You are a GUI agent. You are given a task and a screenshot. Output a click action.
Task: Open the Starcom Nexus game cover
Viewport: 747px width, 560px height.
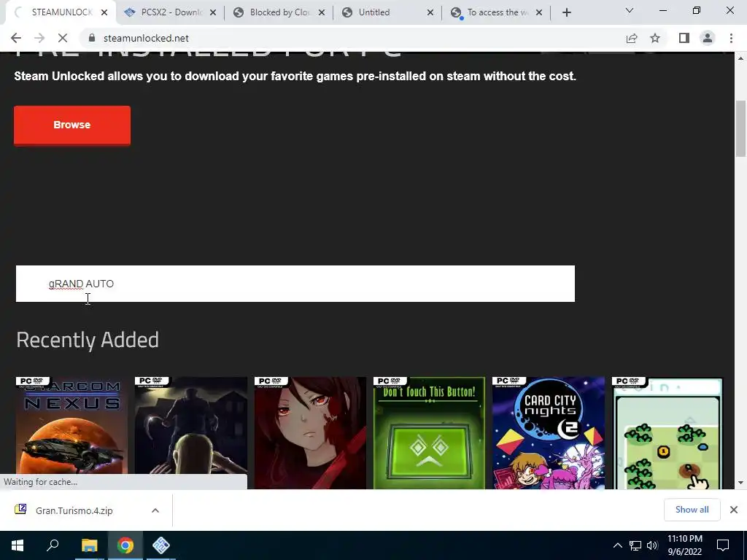pyautogui.click(x=71, y=433)
